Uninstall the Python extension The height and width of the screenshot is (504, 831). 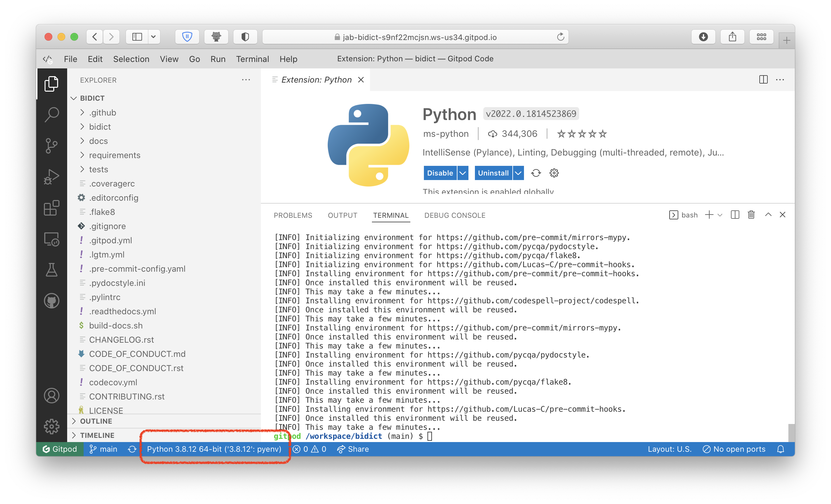(493, 173)
